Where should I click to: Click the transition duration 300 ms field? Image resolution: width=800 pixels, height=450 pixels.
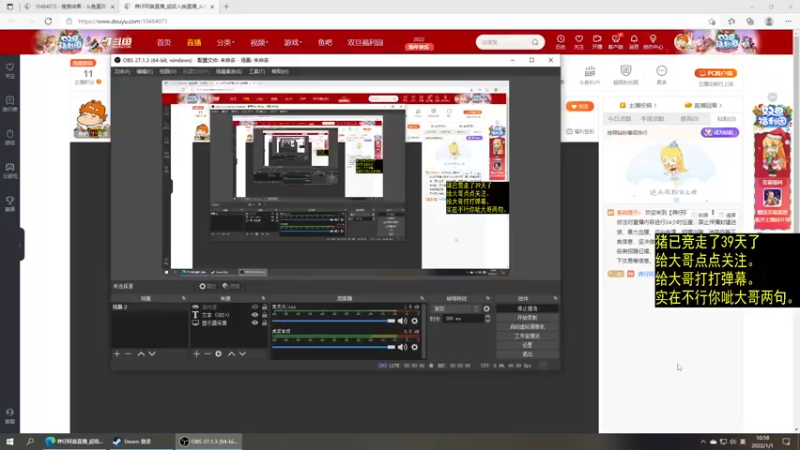(462, 318)
